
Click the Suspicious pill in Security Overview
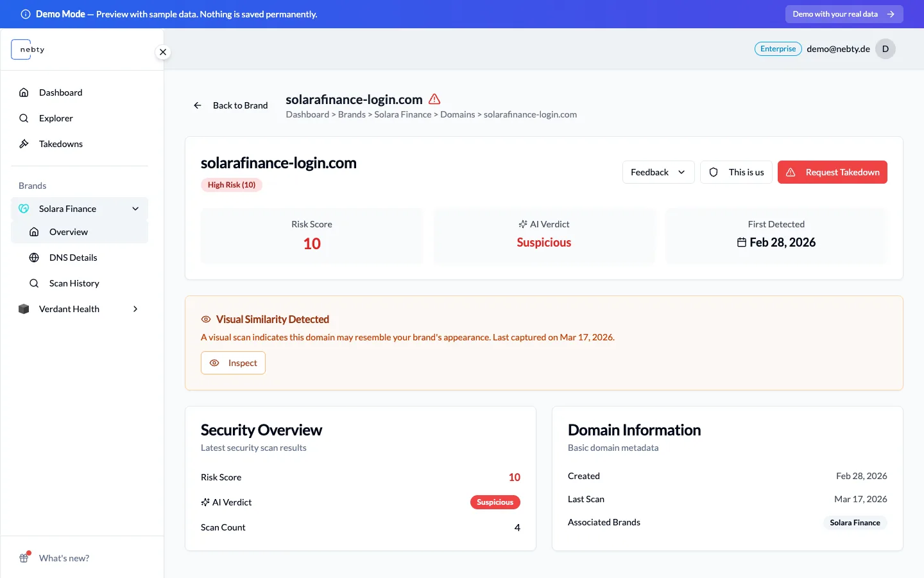(x=495, y=502)
